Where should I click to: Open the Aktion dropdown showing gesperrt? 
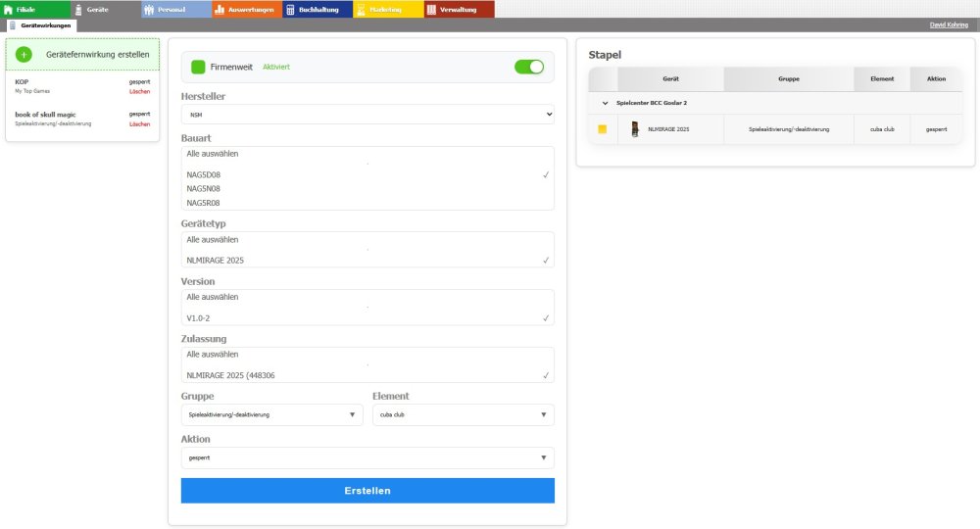(367, 457)
